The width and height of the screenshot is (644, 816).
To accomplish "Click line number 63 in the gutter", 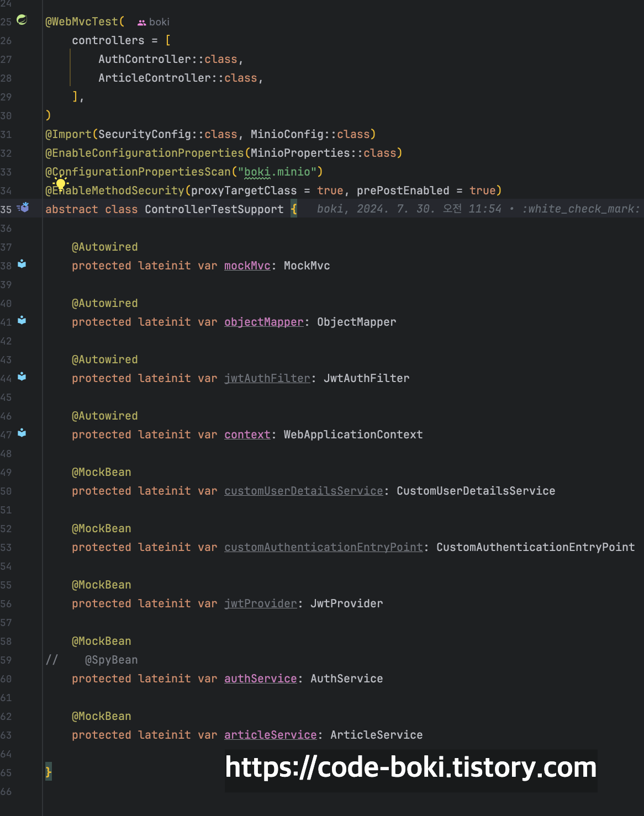I will click(x=6, y=735).
